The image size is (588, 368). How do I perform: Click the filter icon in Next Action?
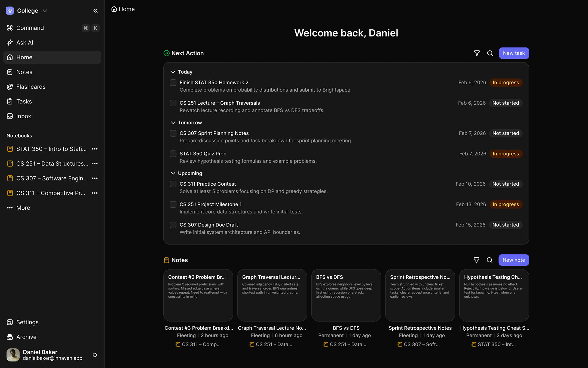coord(477,53)
